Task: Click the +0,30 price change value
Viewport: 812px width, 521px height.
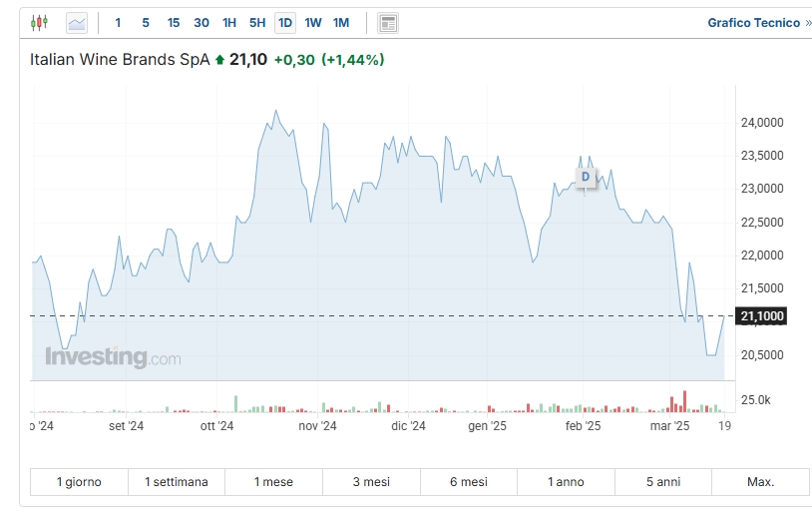Action: (x=294, y=60)
